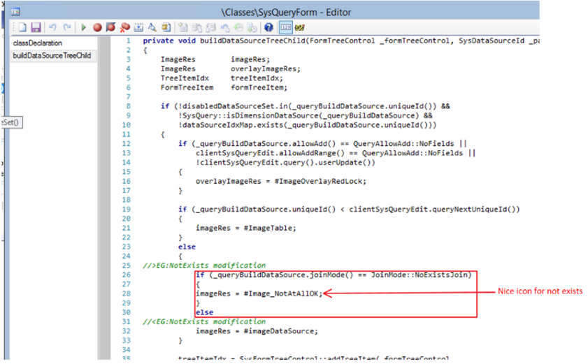
Task: Place cursor on the #Image_NotAtAllOK line
Action: tap(259, 293)
